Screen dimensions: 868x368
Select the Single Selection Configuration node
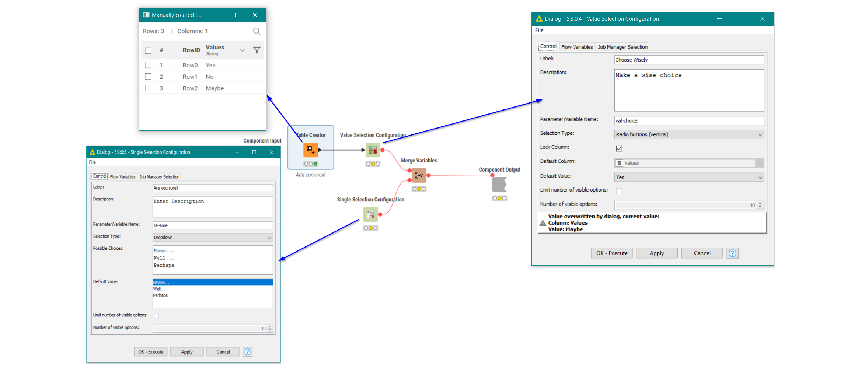[x=371, y=214]
